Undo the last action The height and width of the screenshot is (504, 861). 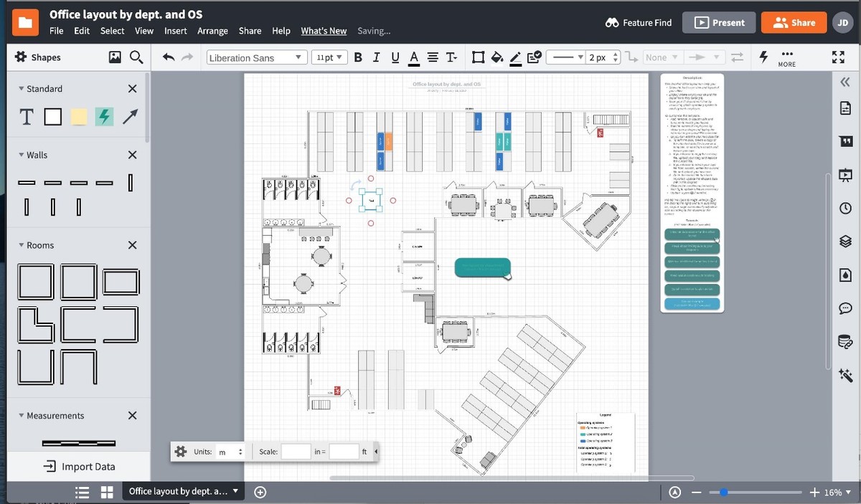[x=169, y=57]
